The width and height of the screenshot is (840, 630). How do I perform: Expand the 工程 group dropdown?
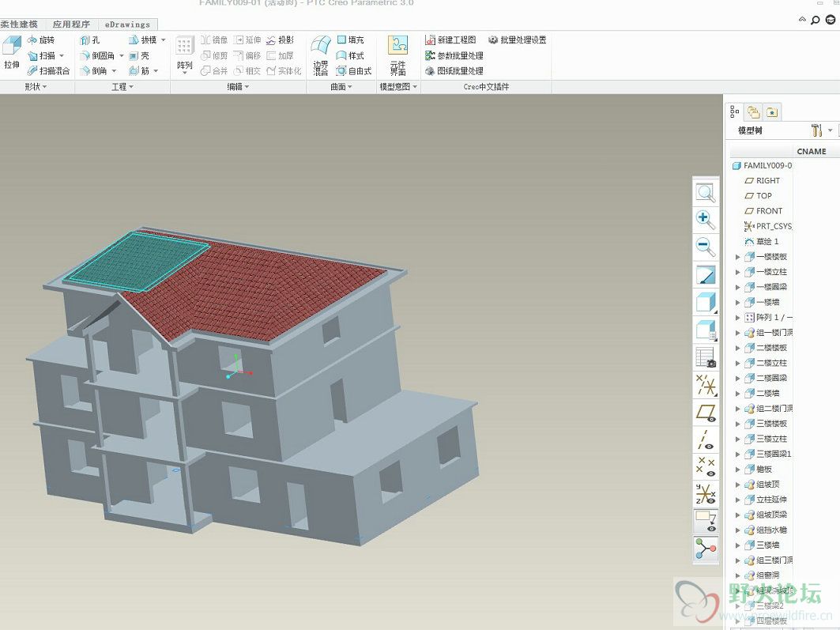pos(122,87)
